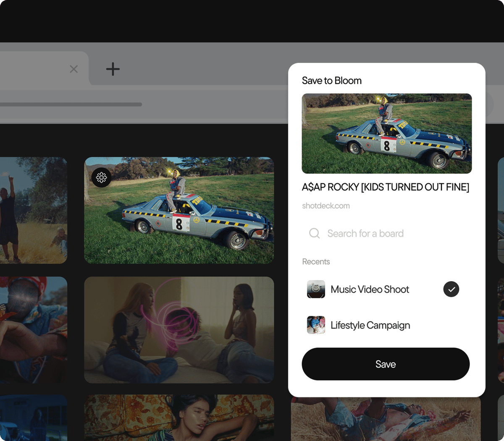Focus the Search for a board field
The image size is (504, 441).
[x=386, y=233]
